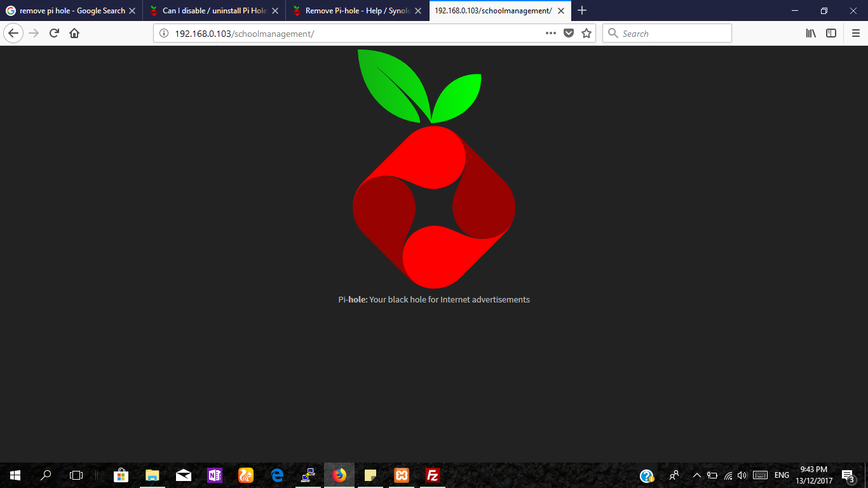868x488 pixels.
Task: Open the Mail app on the taskbar
Action: tap(184, 475)
